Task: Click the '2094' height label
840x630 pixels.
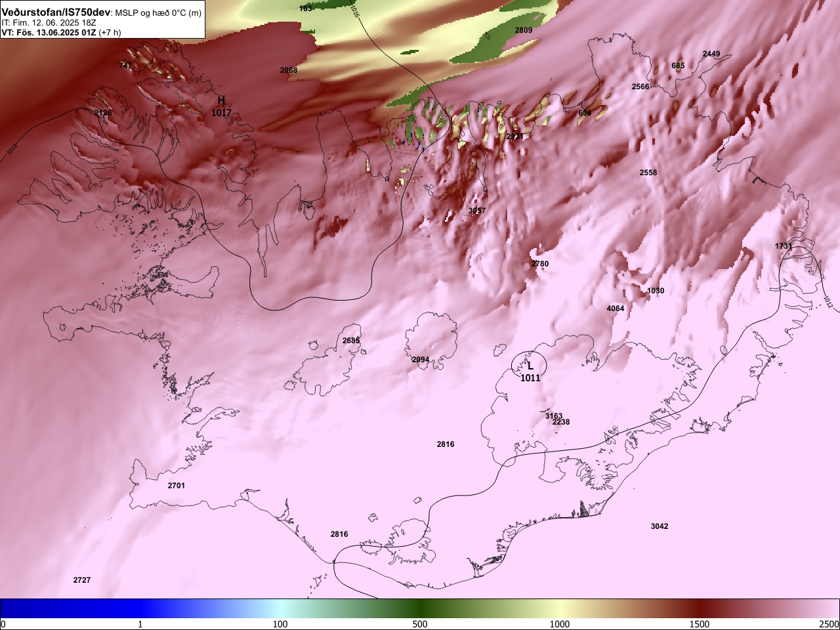Action: click(421, 360)
